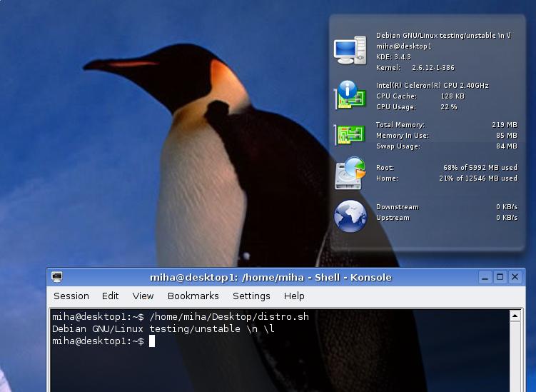Minimize the Konsole window
This screenshot has width=536, height=392.
point(485,277)
